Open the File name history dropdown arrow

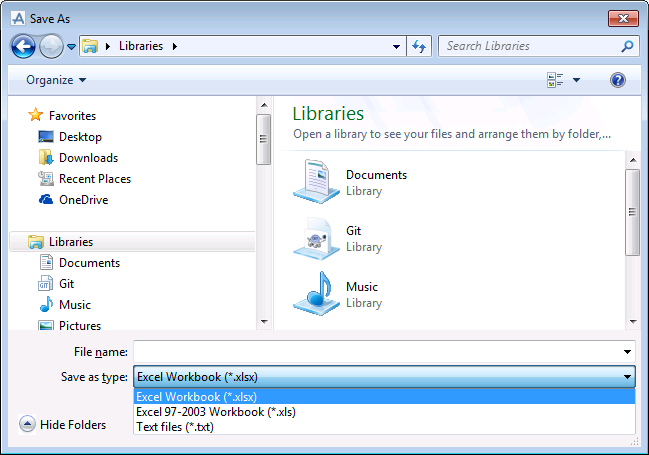click(x=627, y=352)
